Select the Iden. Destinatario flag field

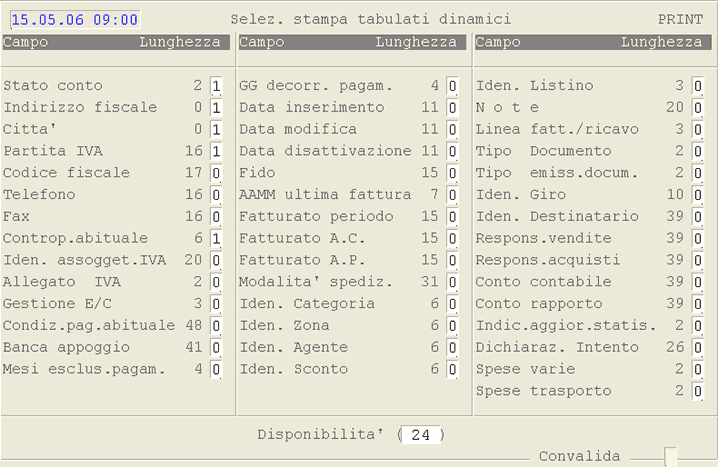[x=697, y=217]
